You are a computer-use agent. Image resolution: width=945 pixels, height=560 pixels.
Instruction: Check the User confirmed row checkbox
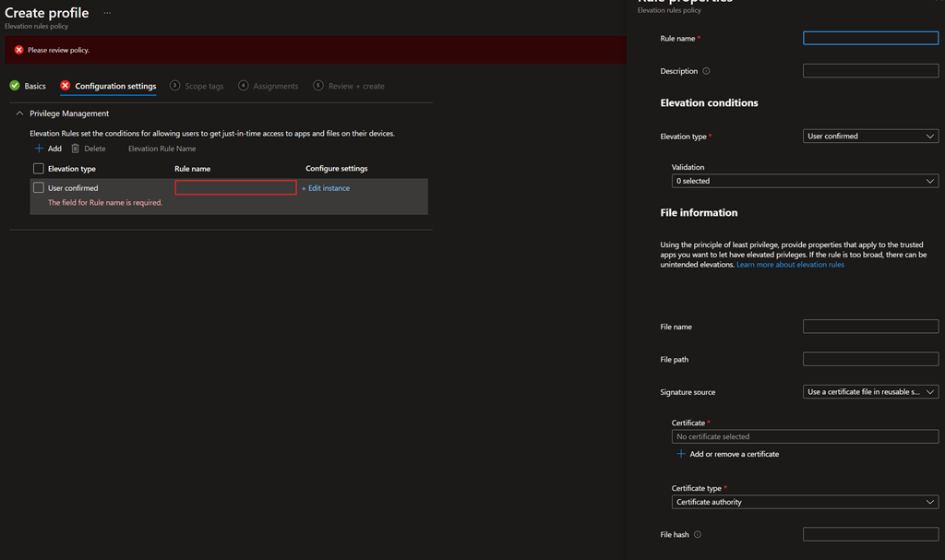tap(38, 187)
